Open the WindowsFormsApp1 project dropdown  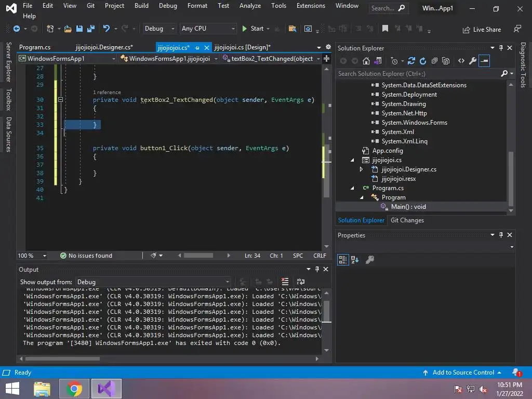(x=67, y=59)
